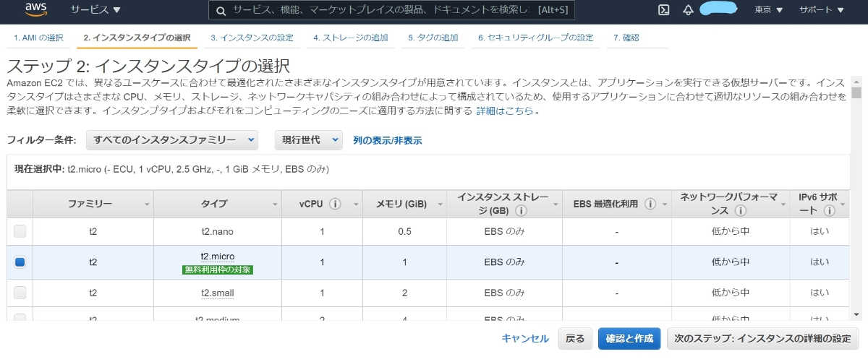Click はい IPv6 cell in t2.small row
This screenshot has height=362, width=868.
point(820,293)
